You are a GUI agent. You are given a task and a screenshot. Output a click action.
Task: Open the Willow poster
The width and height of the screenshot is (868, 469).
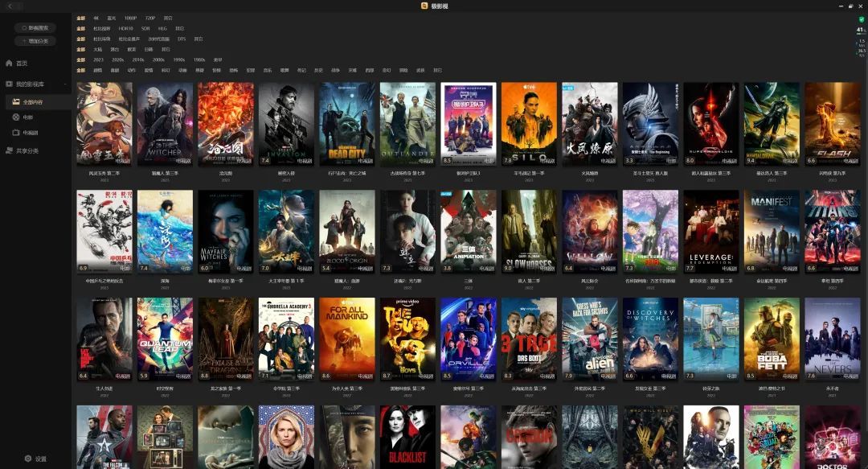[590, 232]
